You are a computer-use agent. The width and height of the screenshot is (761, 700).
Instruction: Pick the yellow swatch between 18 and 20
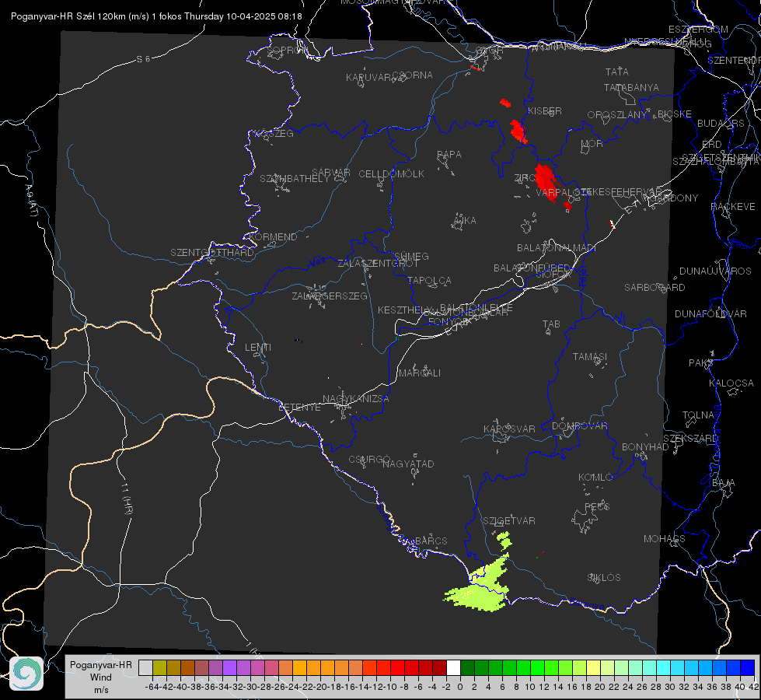pyautogui.click(x=593, y=667)
